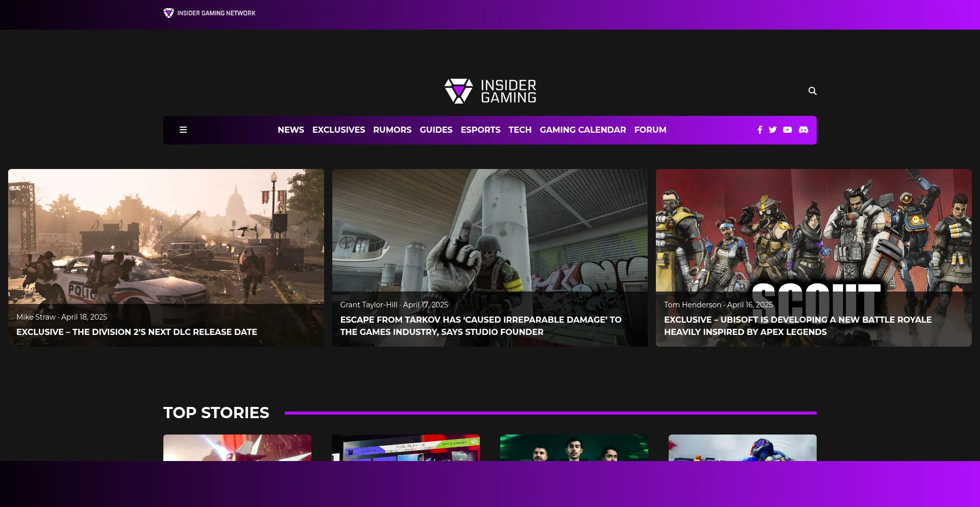The image size is (980, 507).
Task: Visit the Facebook page via icon
Action: [759, 130]
